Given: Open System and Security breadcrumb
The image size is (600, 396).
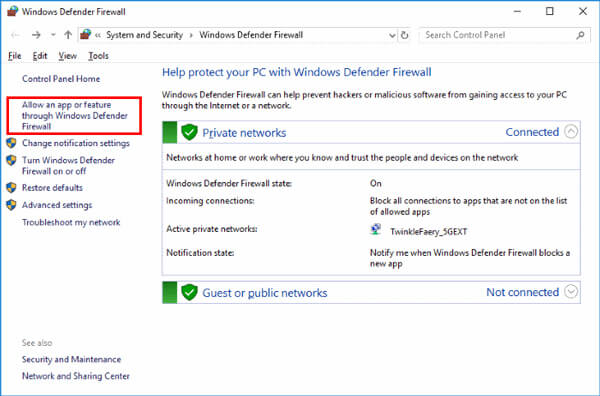Looking at the screenshot, I should 144,35.
